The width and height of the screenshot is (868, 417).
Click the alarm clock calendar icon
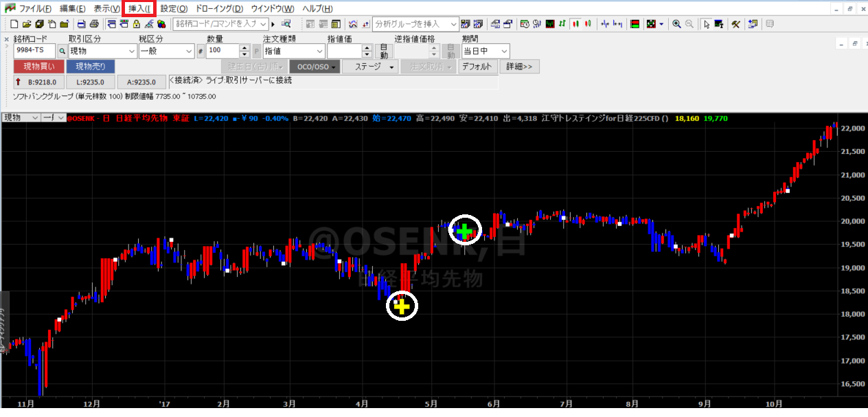point(525,24)
